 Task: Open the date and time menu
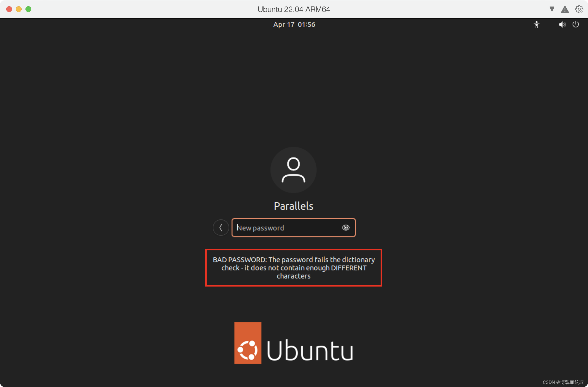pyautogui.click(x=294, y=24)
